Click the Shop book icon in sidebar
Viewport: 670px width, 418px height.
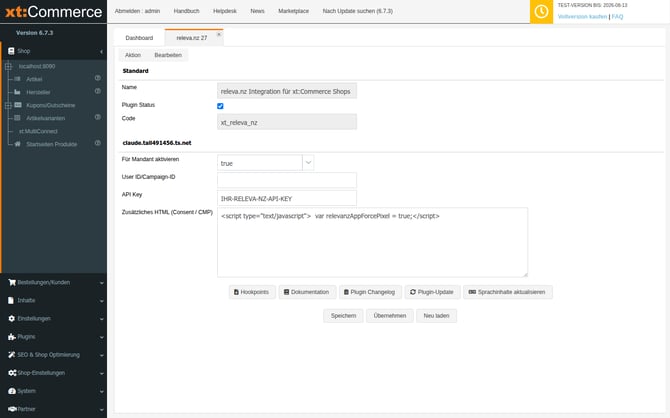(11, 51)
